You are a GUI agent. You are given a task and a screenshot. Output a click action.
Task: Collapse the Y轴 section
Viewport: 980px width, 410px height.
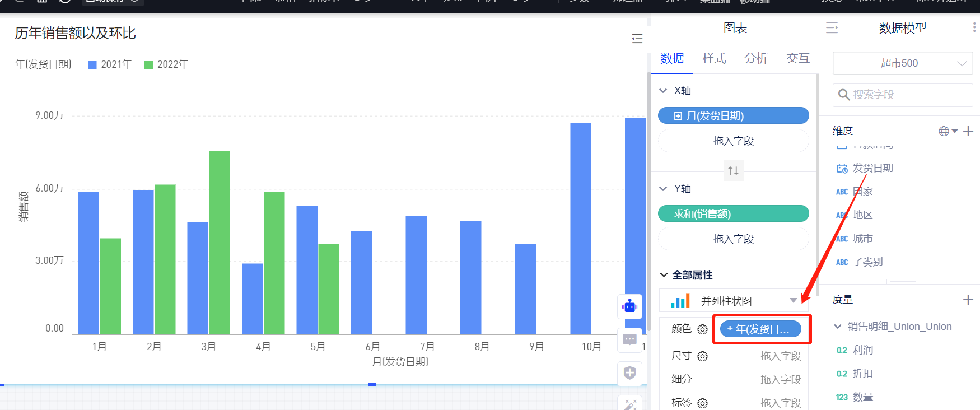click(x=663, y=189)
